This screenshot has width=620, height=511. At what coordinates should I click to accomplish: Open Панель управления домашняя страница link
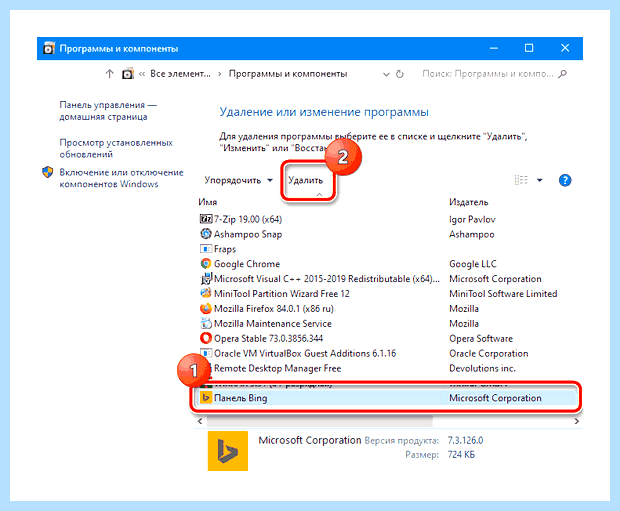click(108, 111)
